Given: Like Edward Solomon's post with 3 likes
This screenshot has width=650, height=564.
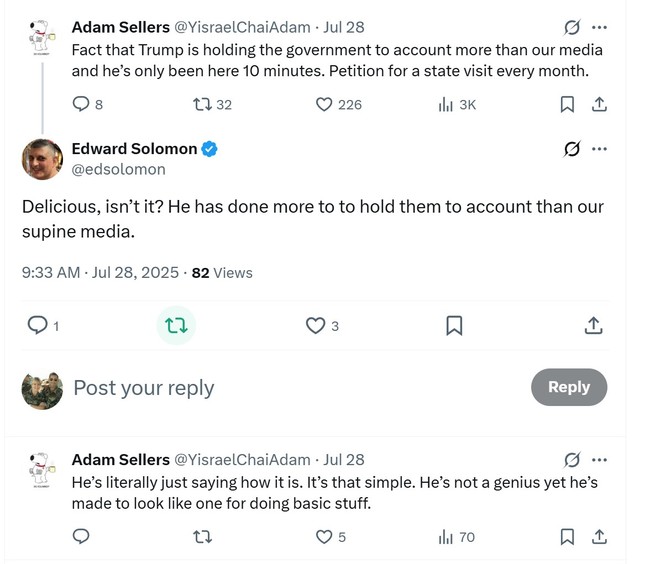Looking at the screenshot, I should pyautogui.click(x=316, y=325).
